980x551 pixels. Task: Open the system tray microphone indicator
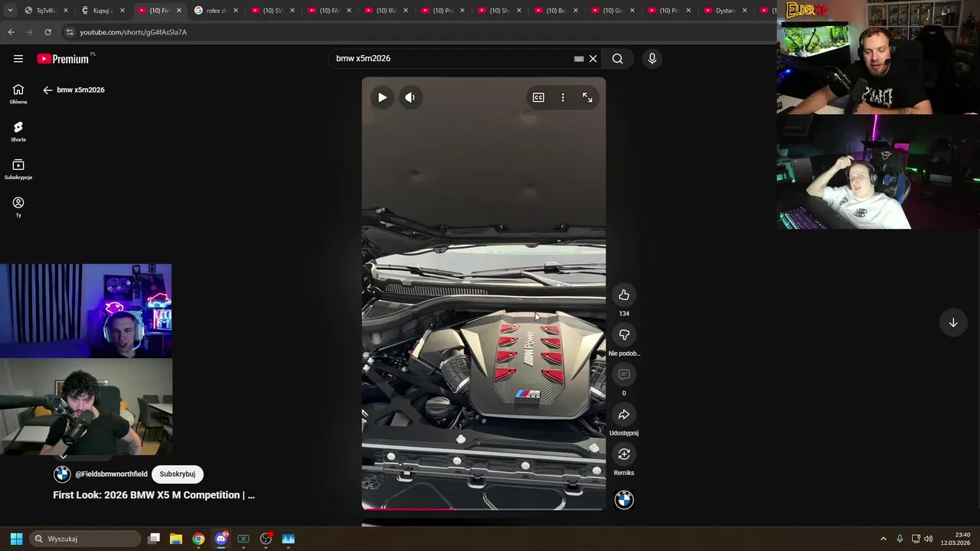(x=900, y=539)
